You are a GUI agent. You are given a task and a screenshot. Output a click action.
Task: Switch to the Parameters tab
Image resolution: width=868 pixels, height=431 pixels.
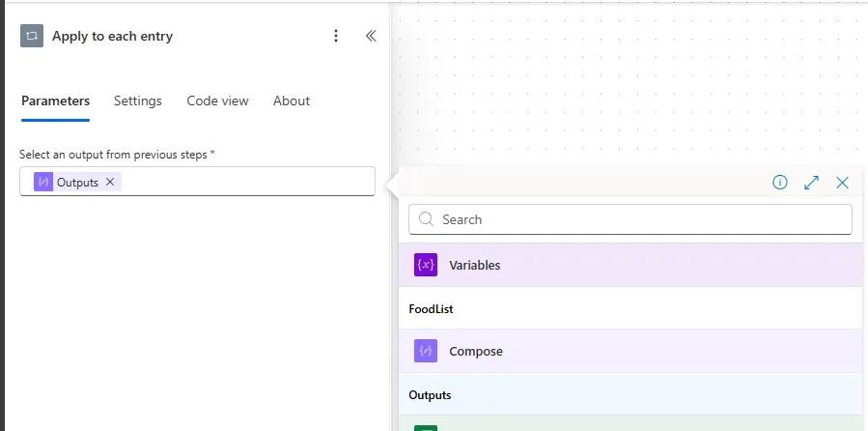(55, 101)
